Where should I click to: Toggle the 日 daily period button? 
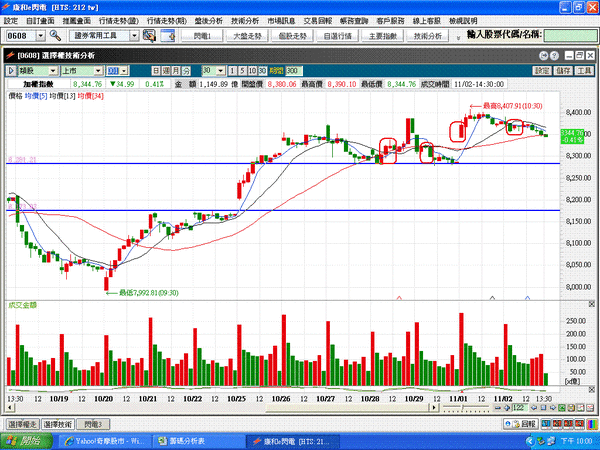(x=156, y=71)
